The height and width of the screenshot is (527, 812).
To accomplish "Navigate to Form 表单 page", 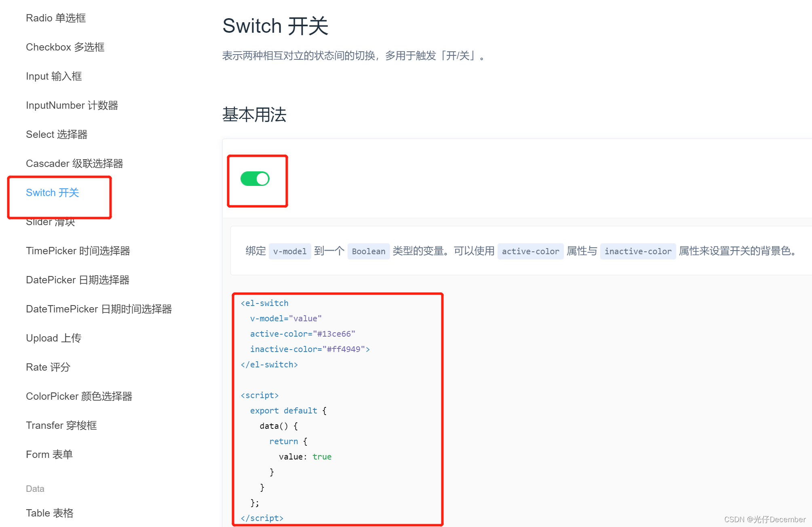I will click(49, 455).
